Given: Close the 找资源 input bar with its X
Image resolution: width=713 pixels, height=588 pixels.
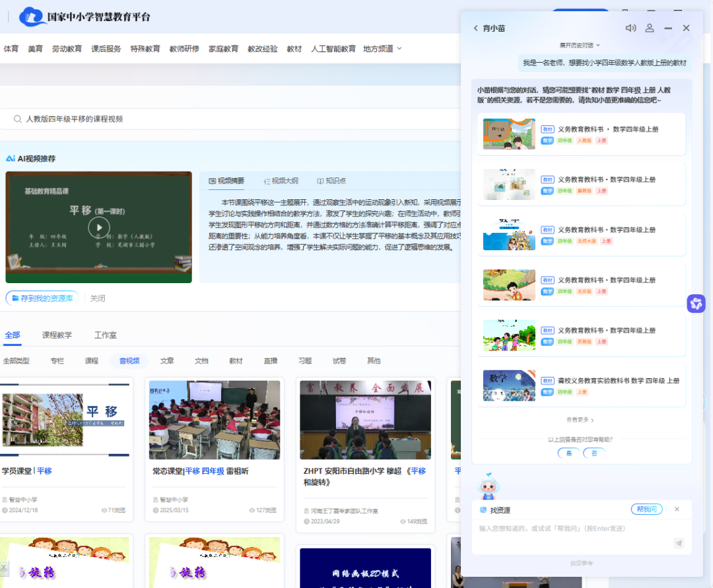Looking at the screenshot, I should (677, 509).
